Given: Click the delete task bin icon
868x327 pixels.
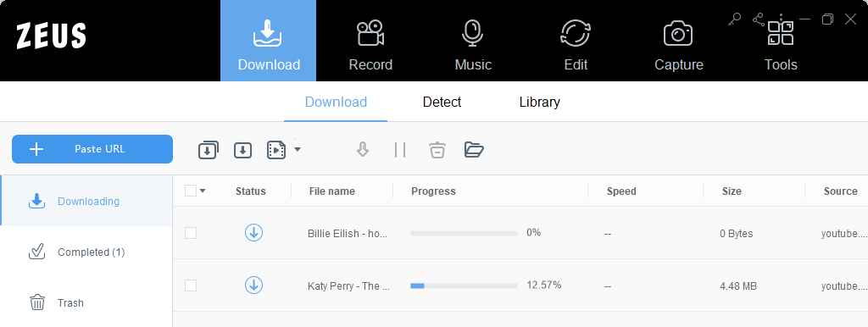Looking at the screenshot, I should tap(437, 149).
